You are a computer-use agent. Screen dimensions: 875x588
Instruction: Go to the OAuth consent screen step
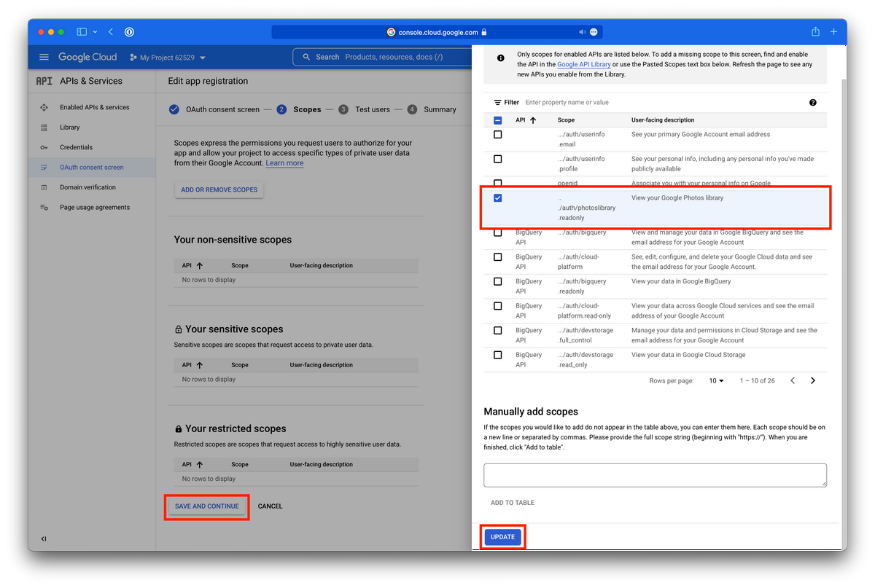214,109
